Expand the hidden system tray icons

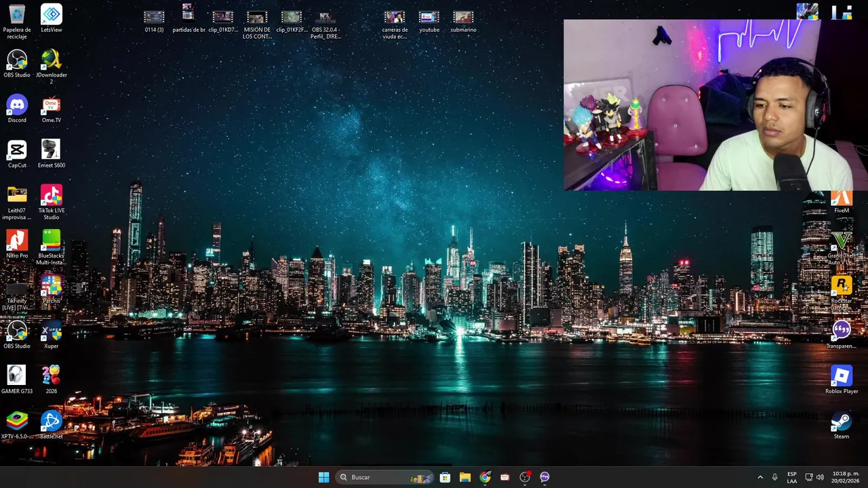tap(759, 477)
